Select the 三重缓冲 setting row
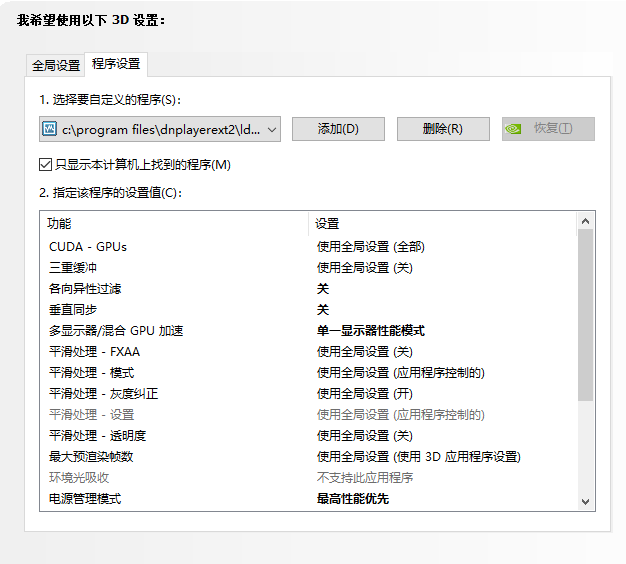The width and height of the screenshot is (626, 564). coord(73,268)
